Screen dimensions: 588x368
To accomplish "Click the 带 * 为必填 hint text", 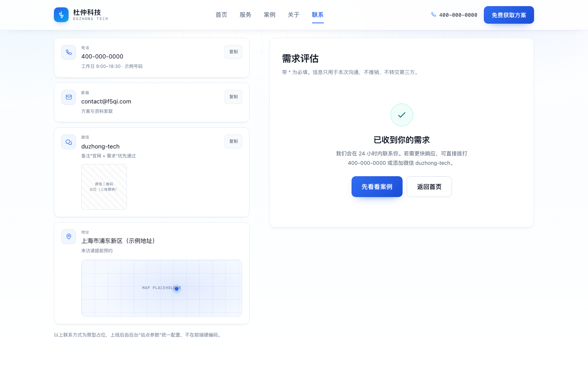I will pyautogui.click(x=350, y=72).
